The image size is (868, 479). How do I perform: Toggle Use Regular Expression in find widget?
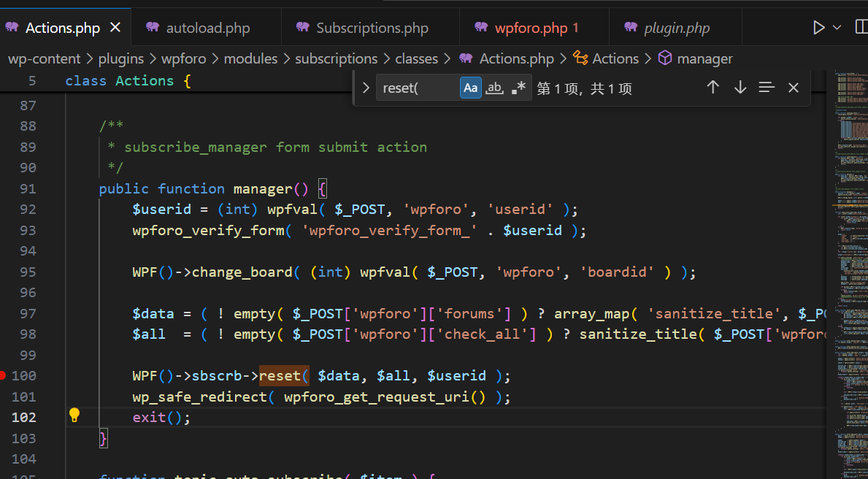(518, 88)
